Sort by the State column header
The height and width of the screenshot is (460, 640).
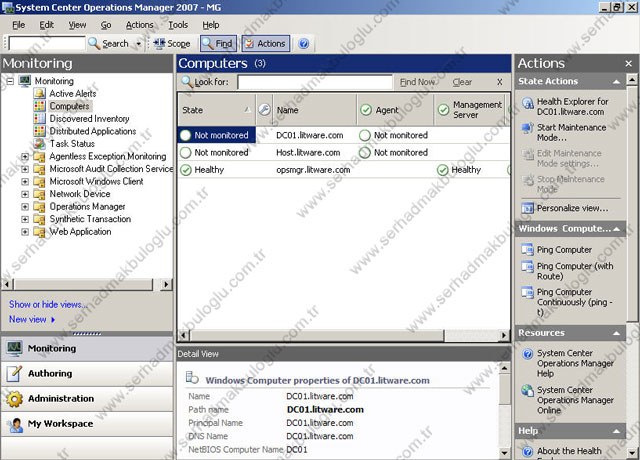(217, 110)
